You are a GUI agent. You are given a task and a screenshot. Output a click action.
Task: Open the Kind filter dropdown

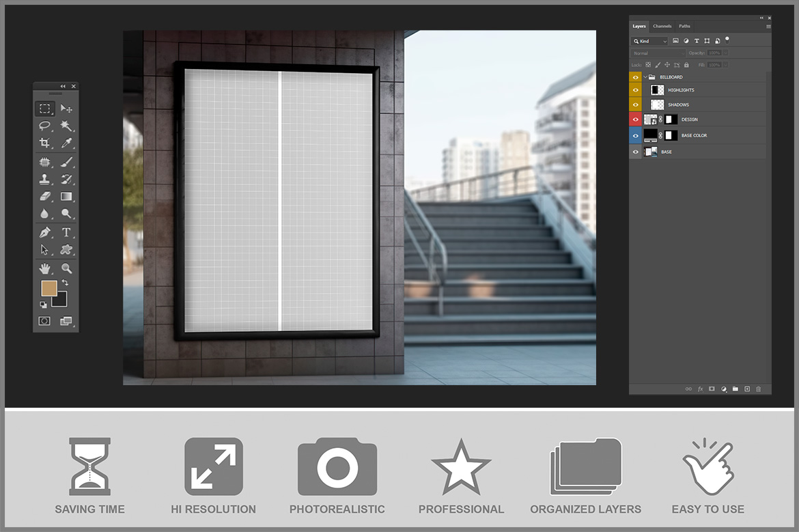650,41
